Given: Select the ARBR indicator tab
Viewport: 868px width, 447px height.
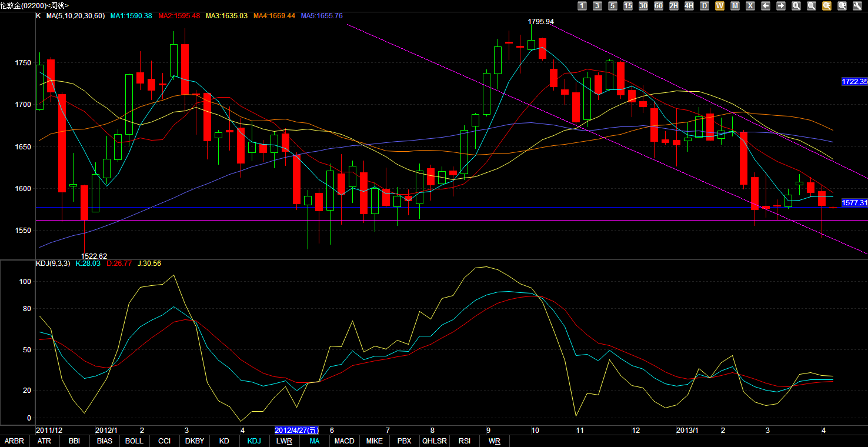Looking at the screenshot, I should click(x=14, y=441).
